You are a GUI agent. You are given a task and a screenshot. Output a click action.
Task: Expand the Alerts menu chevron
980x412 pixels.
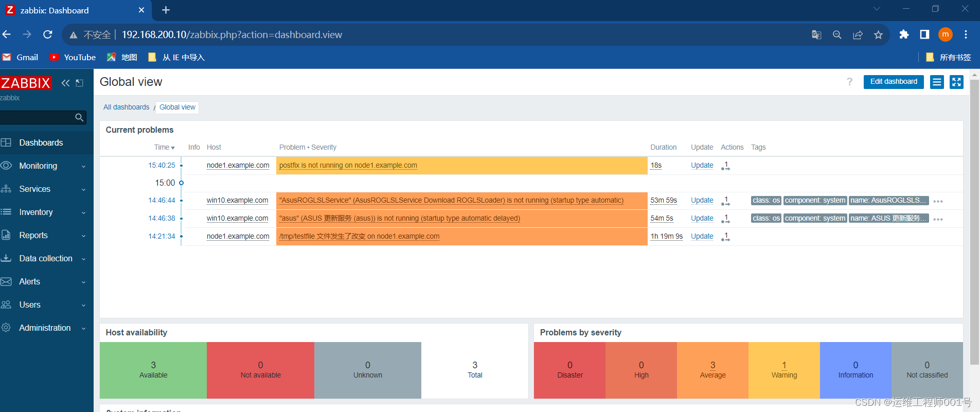(x=83, y=282)
